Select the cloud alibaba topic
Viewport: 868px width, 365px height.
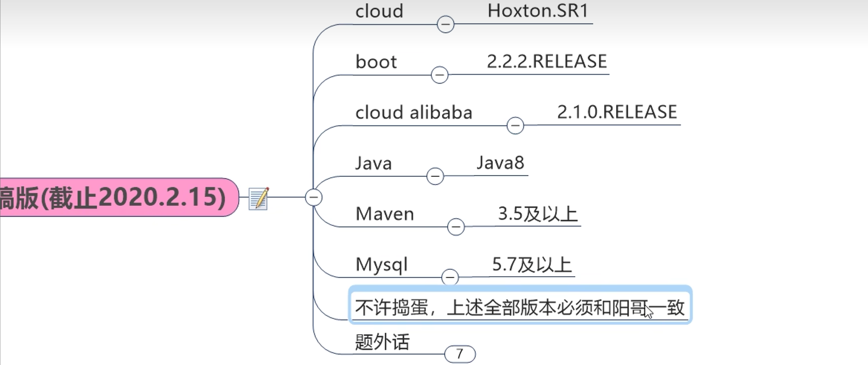(413, 113)
